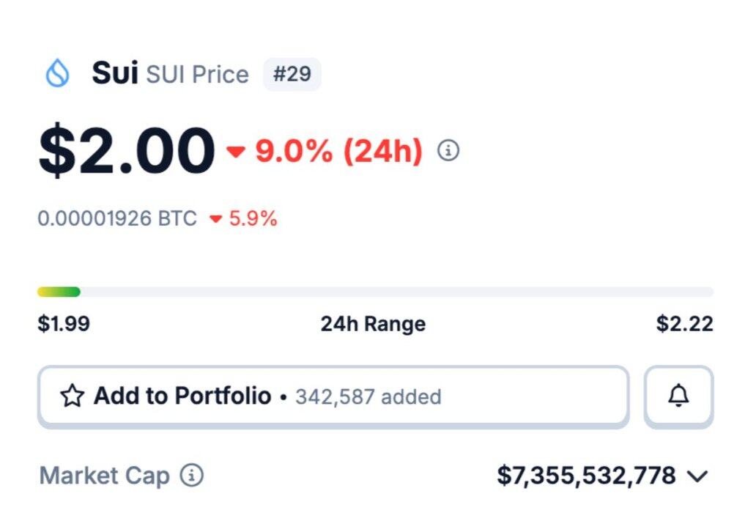Click the red down arrow before 5.9%

[215, 219]
